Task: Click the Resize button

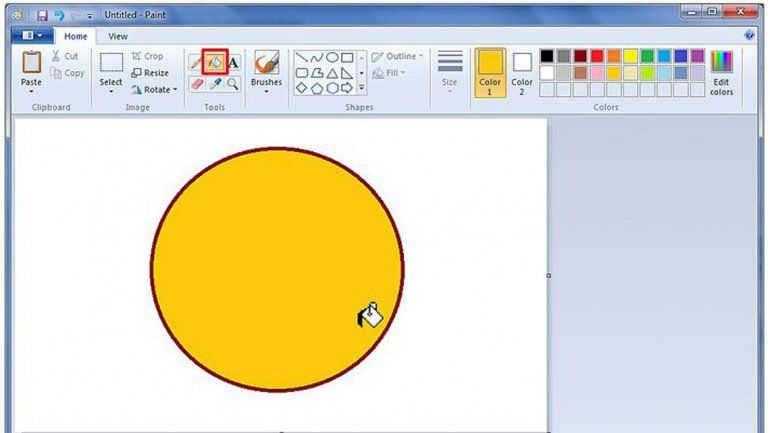Action: 150,73
